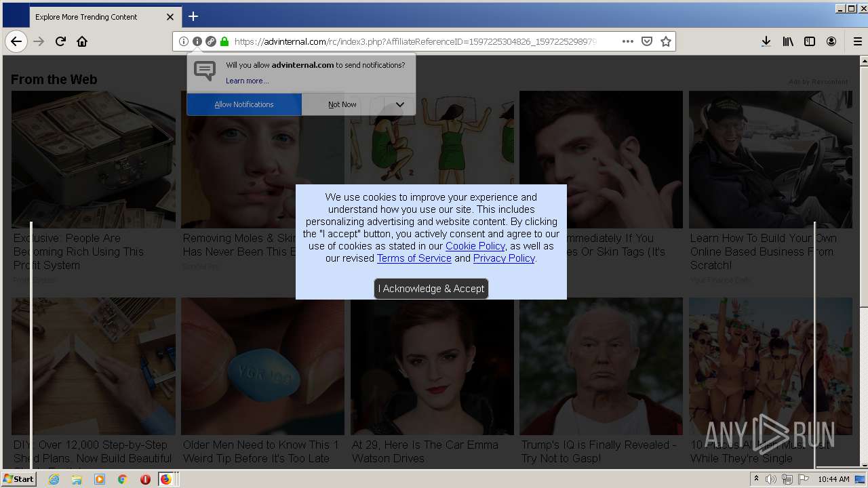The width and height of the screenshot is (868, 488).
Task: Bookmark this page with the star
Action: tap(666, 41)
